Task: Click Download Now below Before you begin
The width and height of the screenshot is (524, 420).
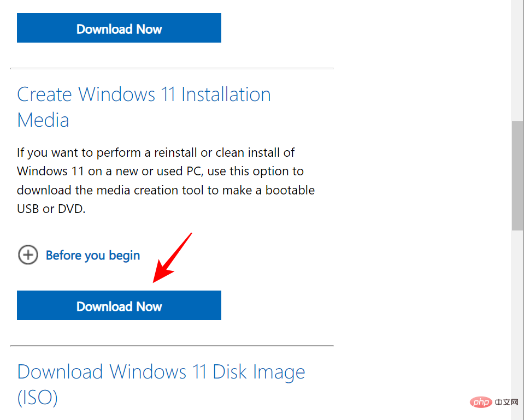Action: click(119, 305)
